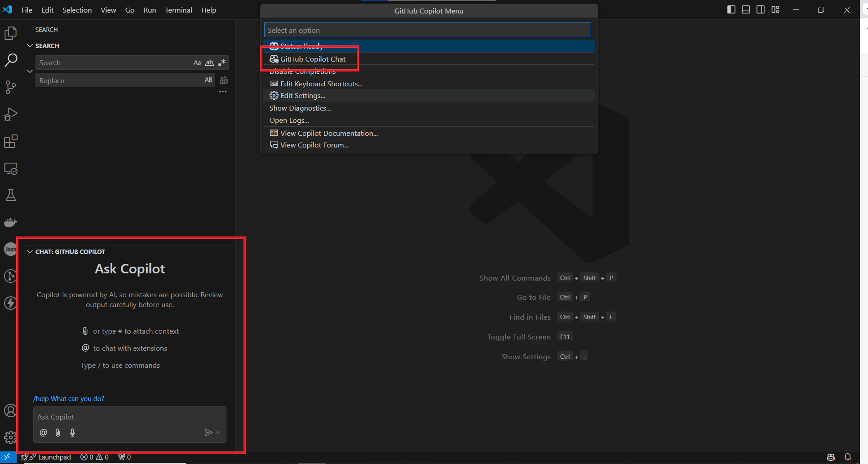Open the Help menu
The image size is (868, 464).
(208, 10)
